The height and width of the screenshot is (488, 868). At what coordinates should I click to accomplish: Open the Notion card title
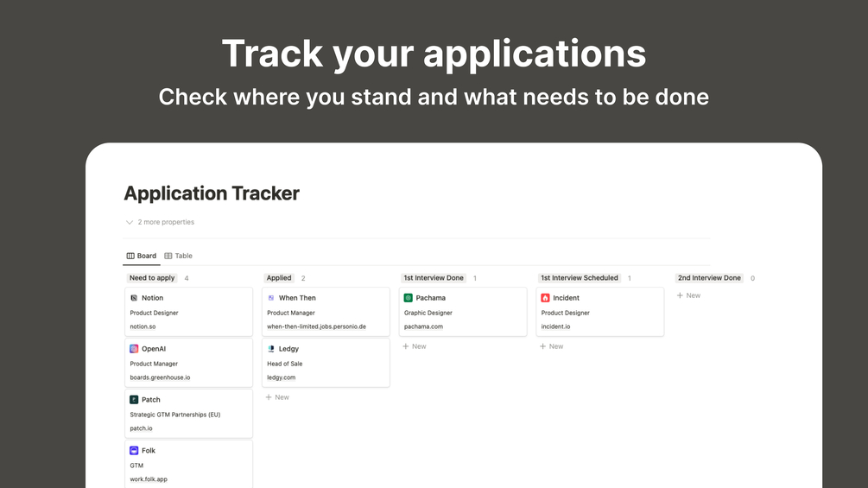152,298
